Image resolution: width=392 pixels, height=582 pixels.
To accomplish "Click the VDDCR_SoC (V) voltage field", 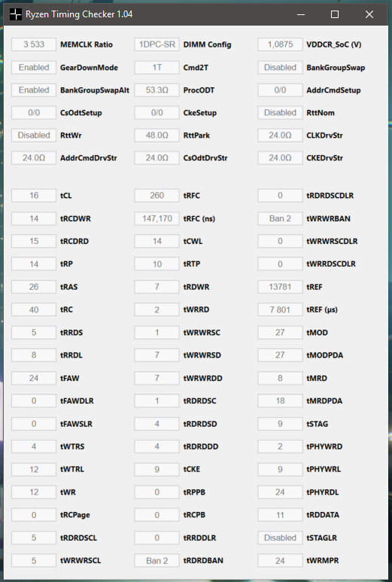I will point(280,44).
